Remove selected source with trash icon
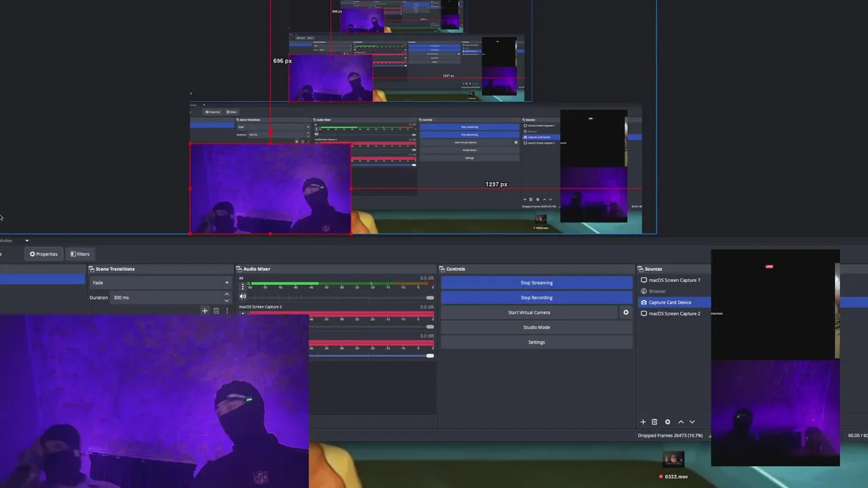The width and height of the screenshot is (868, 488). click(x=654, y=422)
